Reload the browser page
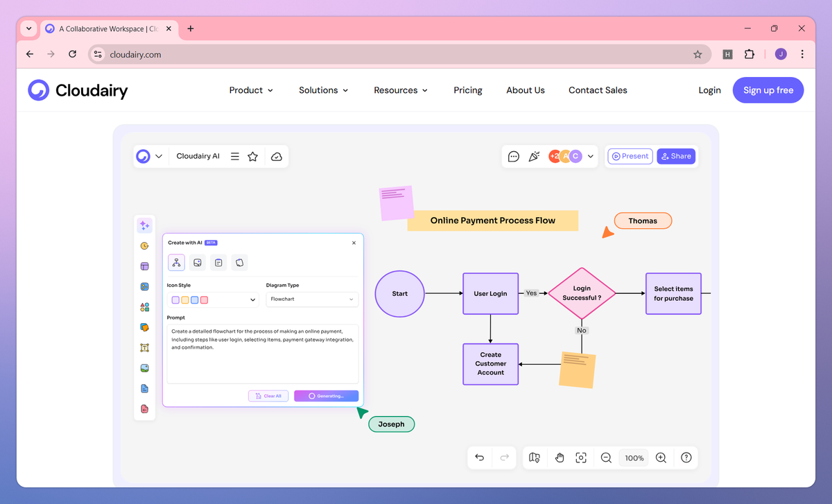 point(72,54)
